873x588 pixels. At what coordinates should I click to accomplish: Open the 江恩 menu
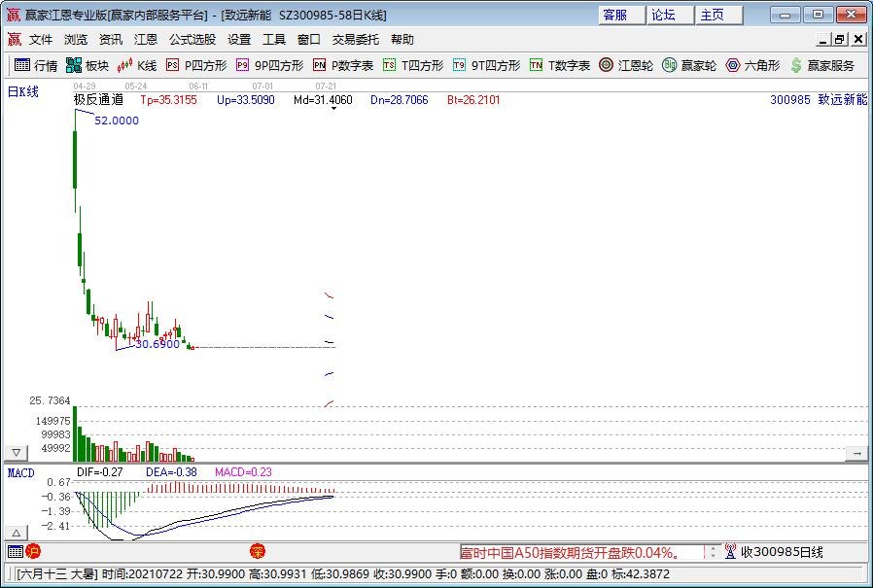click(x=146, y=40)
